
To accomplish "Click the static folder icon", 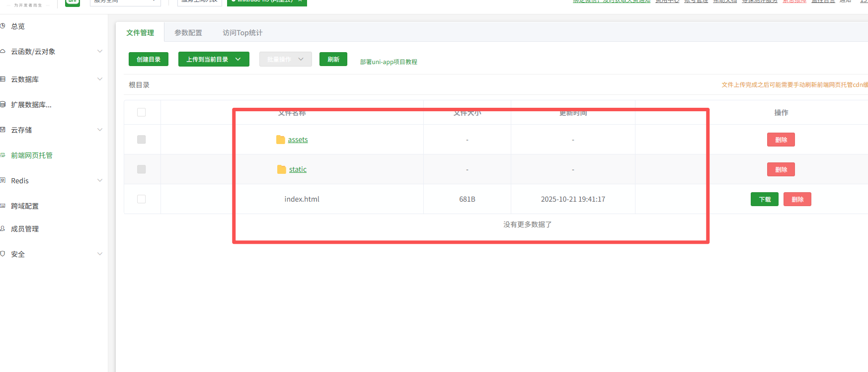I will 282,169.
